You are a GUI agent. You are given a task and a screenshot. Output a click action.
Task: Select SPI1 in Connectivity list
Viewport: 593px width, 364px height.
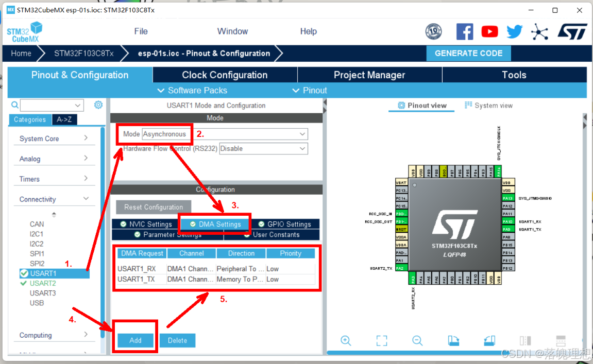click(37, 254)
